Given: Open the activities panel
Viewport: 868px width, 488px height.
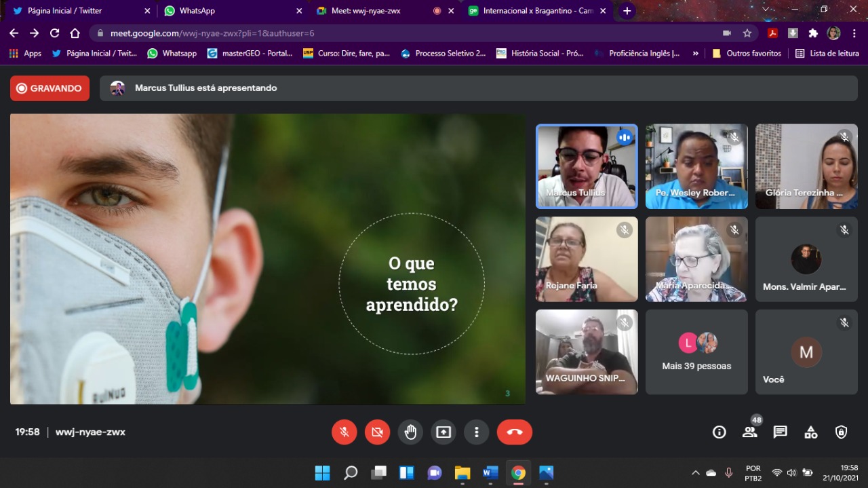Looking at the screenshot, I should (x=810, y=432).
